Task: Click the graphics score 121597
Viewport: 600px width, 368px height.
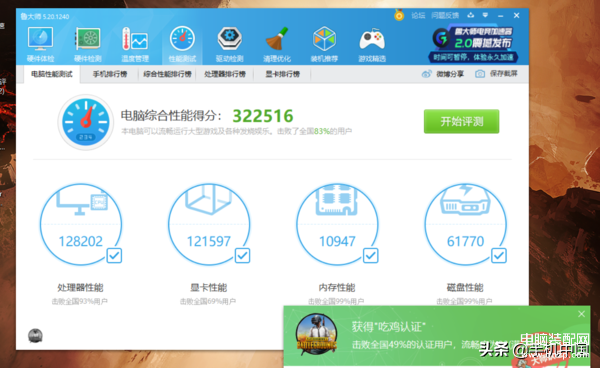Action: (209, 241)
